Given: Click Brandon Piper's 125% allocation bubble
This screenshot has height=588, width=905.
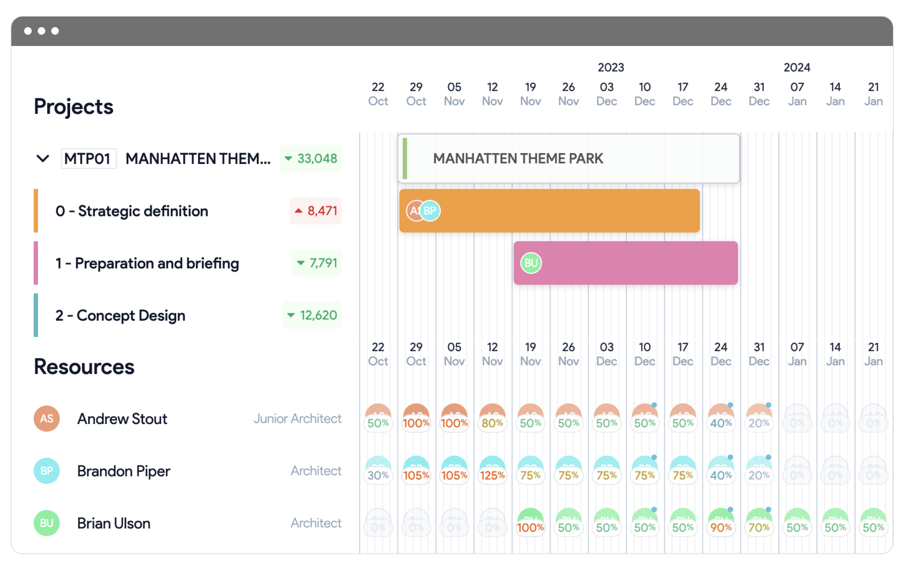Looking at the screenshot, I should tap(492, 475).
